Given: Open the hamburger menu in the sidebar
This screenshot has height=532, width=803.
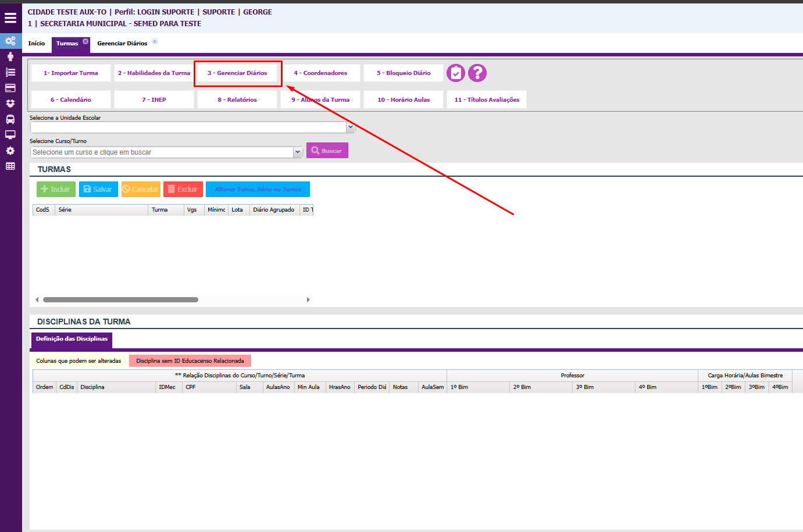Looking at the screenshot, I should pos(10,17).
